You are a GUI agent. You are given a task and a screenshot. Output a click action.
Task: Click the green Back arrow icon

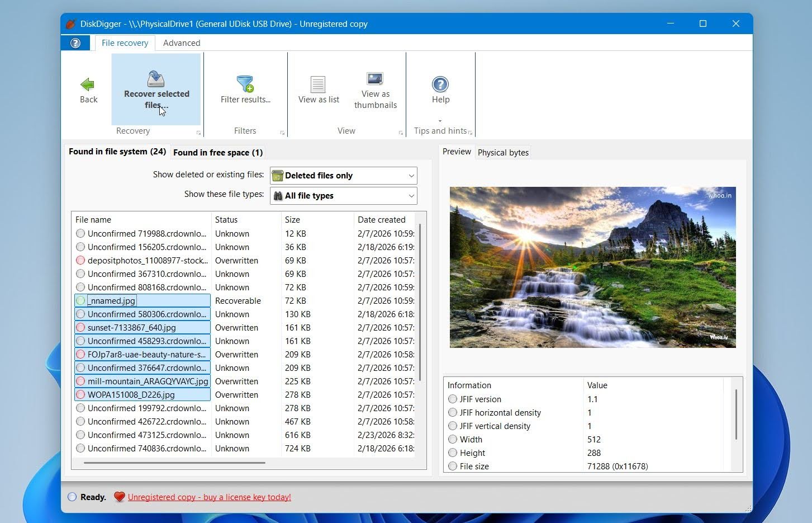88,84
